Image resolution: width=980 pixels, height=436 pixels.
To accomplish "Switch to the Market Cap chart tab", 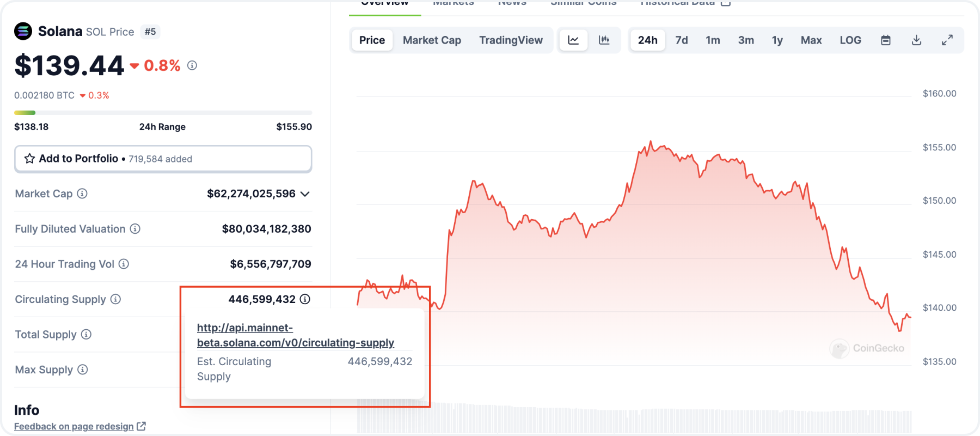I will point(432,40).
